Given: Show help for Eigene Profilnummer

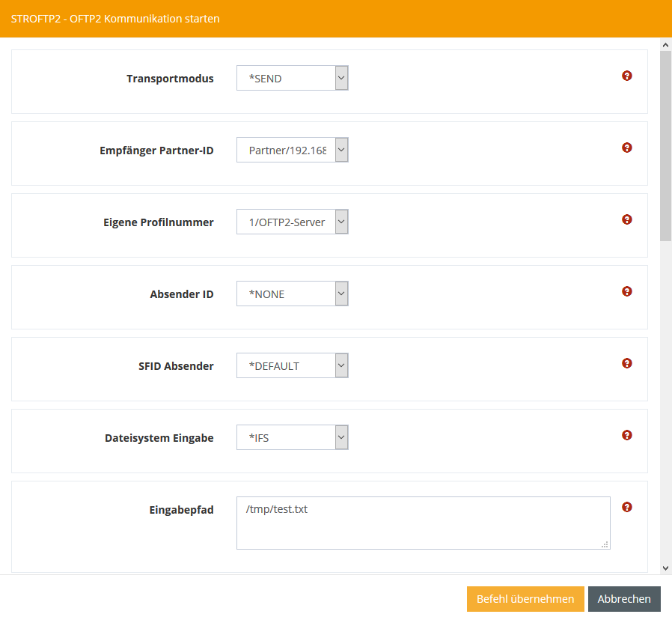Looking at the screenshot, I should (627, 219).
